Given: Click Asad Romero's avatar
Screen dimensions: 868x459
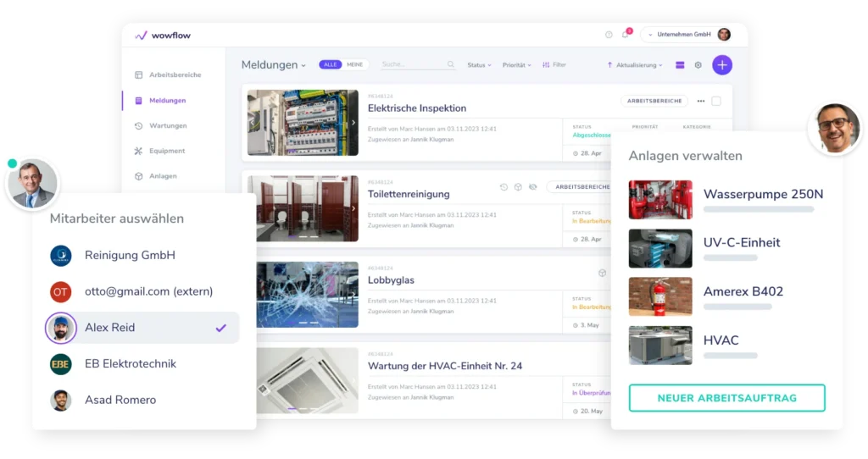Looking at the screenshot, I should tap(61, 400).
